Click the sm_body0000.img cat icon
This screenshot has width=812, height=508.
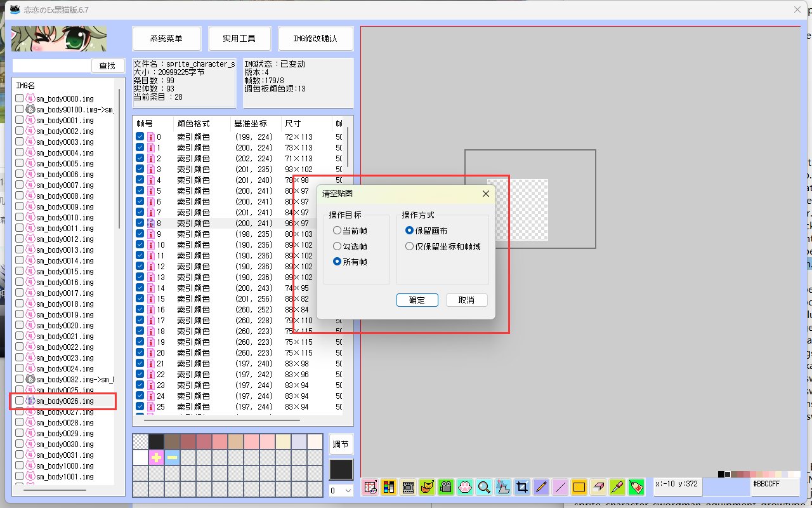click(30, 98)
